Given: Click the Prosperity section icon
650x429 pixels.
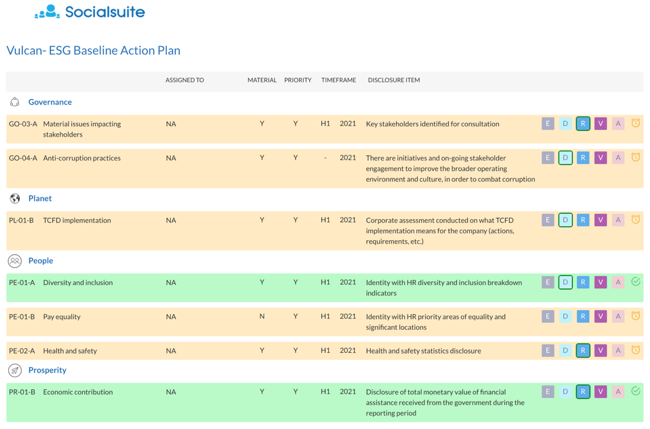Looking at the screenshot, I should [x=15, y=370].
